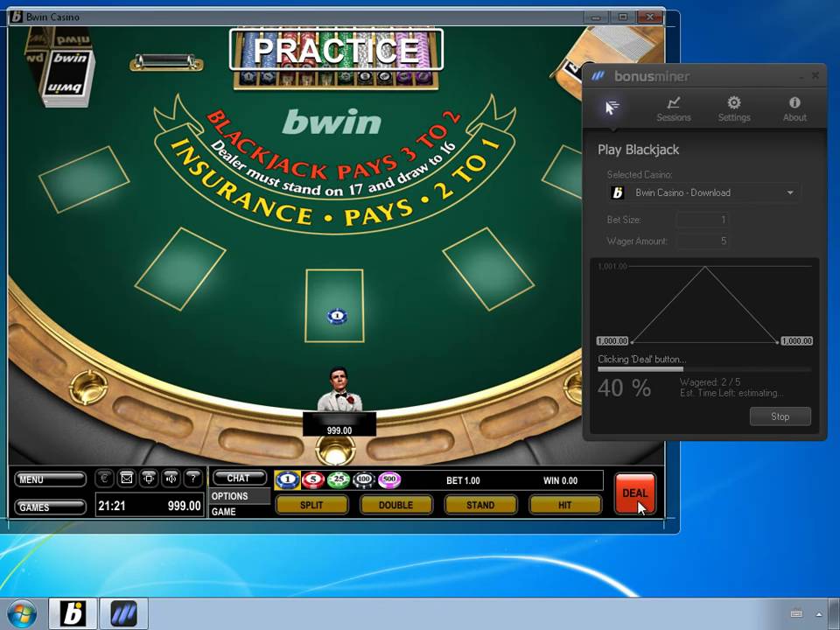Screen dimensions: 840x630
Task: Open the Play cursor tab in bonusminer
Action: click(612, 108)
